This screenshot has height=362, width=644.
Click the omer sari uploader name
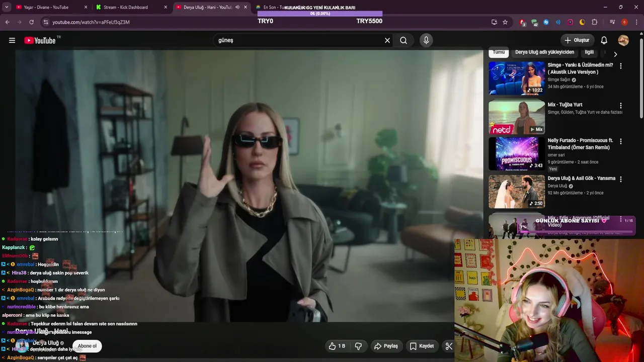tap(557, 155)
